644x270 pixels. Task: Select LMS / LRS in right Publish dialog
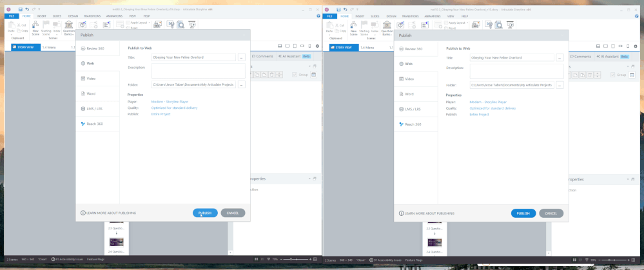416,109
